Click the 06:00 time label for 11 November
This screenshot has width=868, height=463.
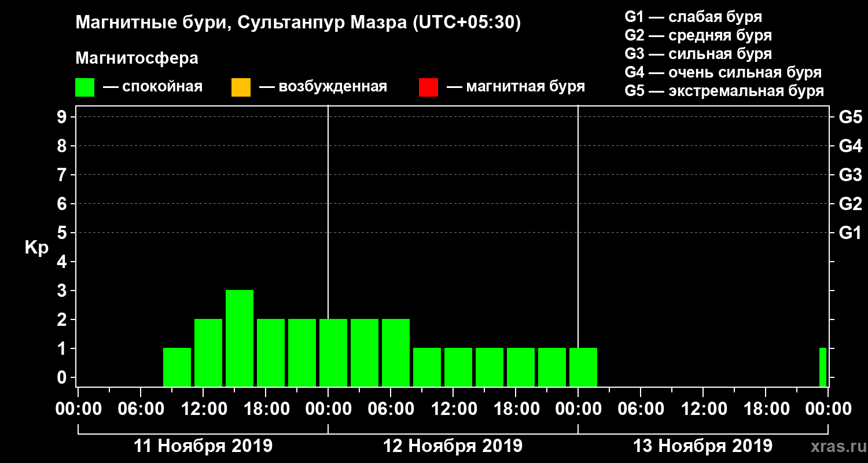141,409
